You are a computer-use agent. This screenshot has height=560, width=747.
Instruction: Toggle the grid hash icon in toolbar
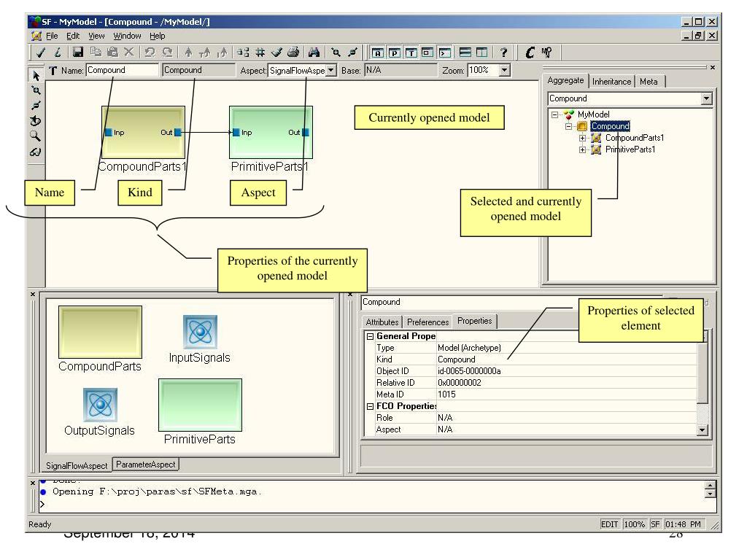pyautogui.click(x=260, y=52)
